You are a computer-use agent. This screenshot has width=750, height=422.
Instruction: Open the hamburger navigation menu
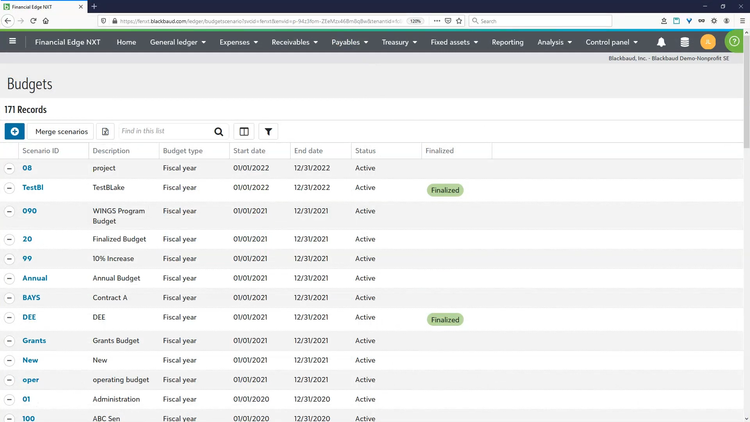coord(12,42)
